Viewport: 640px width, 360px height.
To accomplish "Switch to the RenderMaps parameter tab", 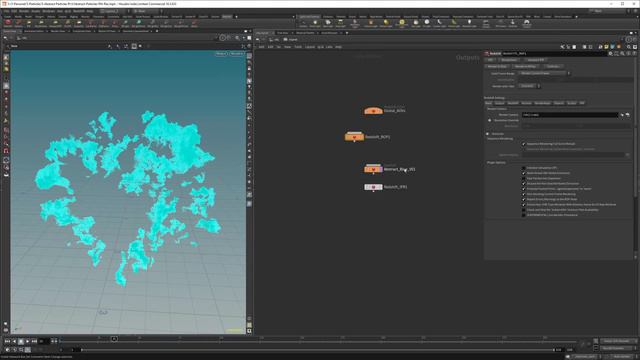I will (542, 103).
